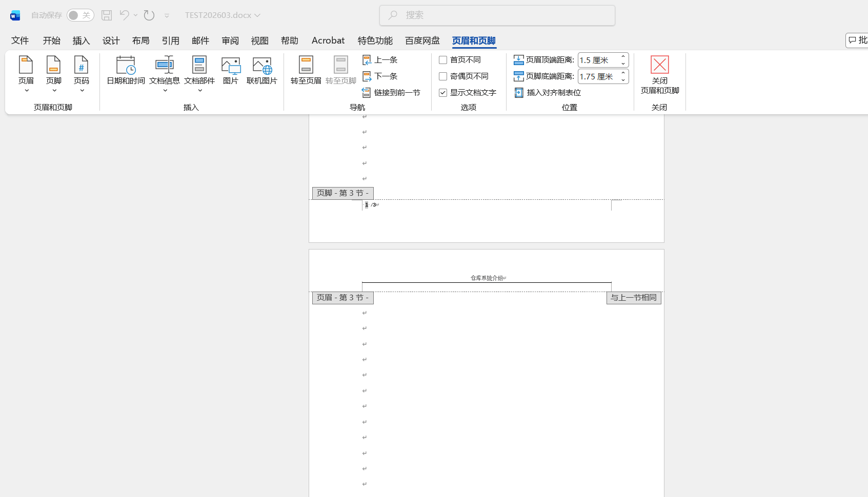Image resolution: width=868 pixels, height=497 pixels.
Task: Switch to the 引用 tab
Action: pos(170,40)
